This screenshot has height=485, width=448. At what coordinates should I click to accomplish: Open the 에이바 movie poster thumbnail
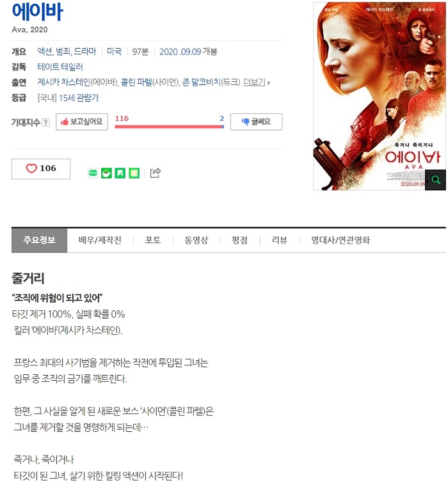(380, 96)
